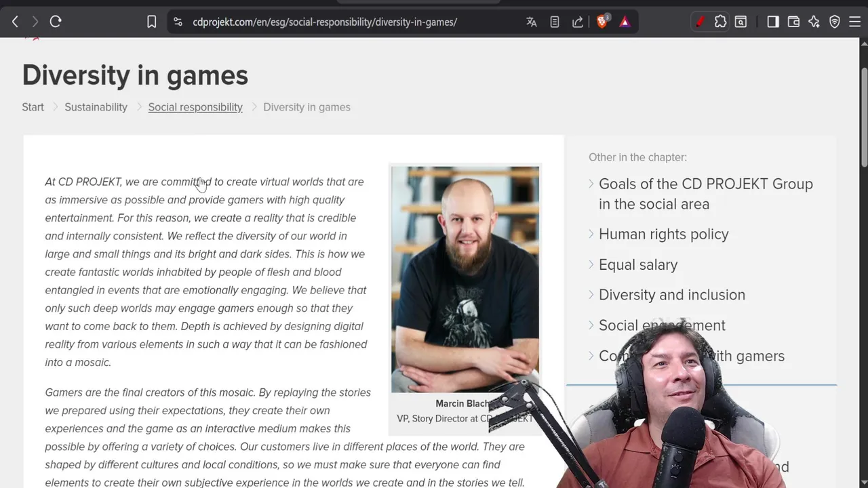Go back to the previous page
The width and height of the screenshot is (868, 488).
pos(15,22)
